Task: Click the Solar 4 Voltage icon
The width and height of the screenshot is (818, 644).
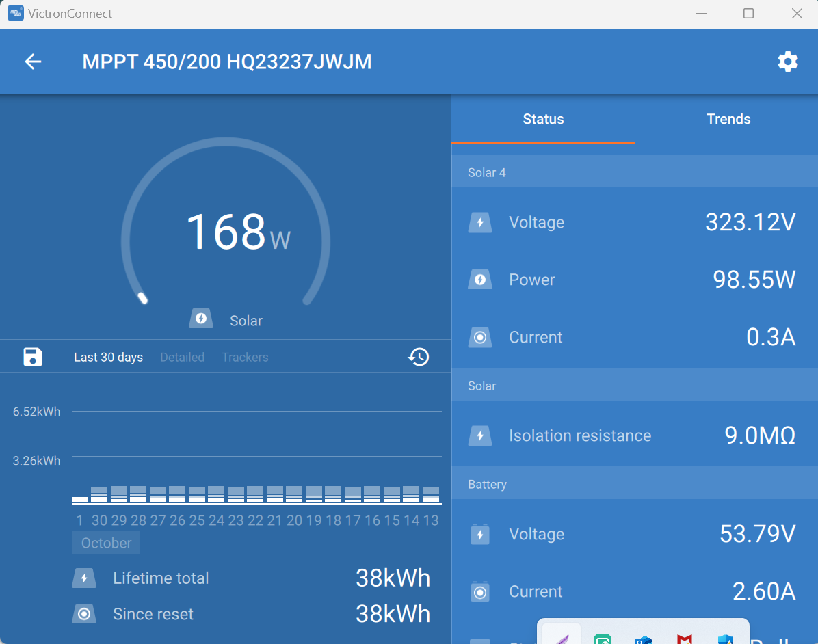Action: click(x=480, y=223)
